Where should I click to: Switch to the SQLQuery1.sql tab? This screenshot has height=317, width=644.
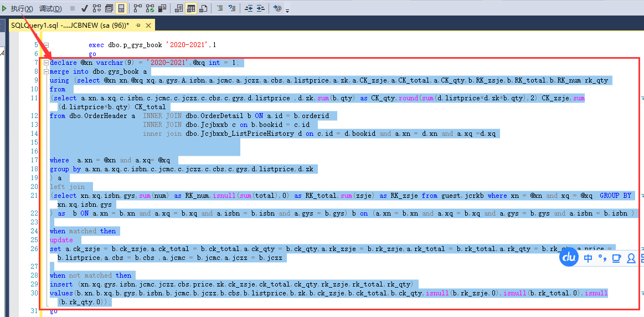tap(70, 25)
